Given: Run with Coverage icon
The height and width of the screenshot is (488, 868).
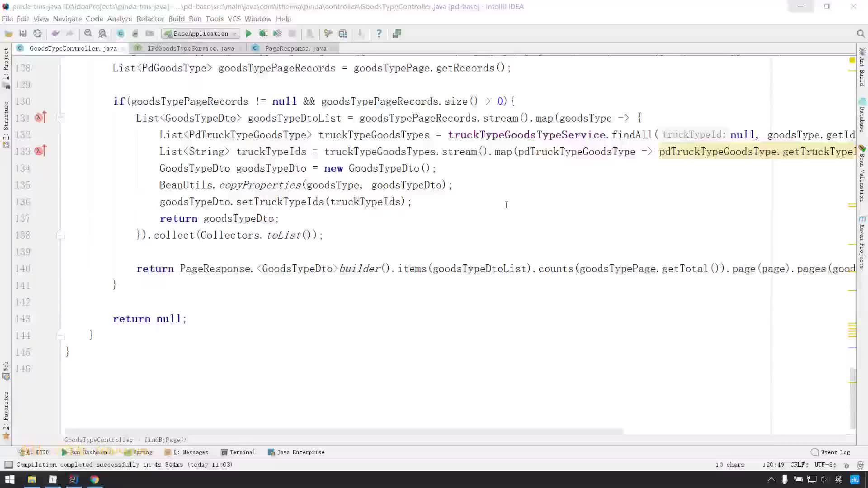Looking at the screenshot, I should click(277, 33).
